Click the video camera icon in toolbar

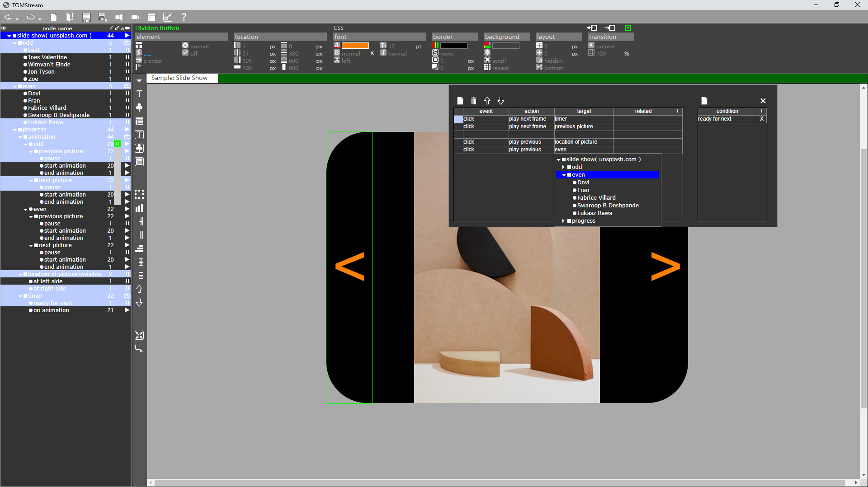135,17
